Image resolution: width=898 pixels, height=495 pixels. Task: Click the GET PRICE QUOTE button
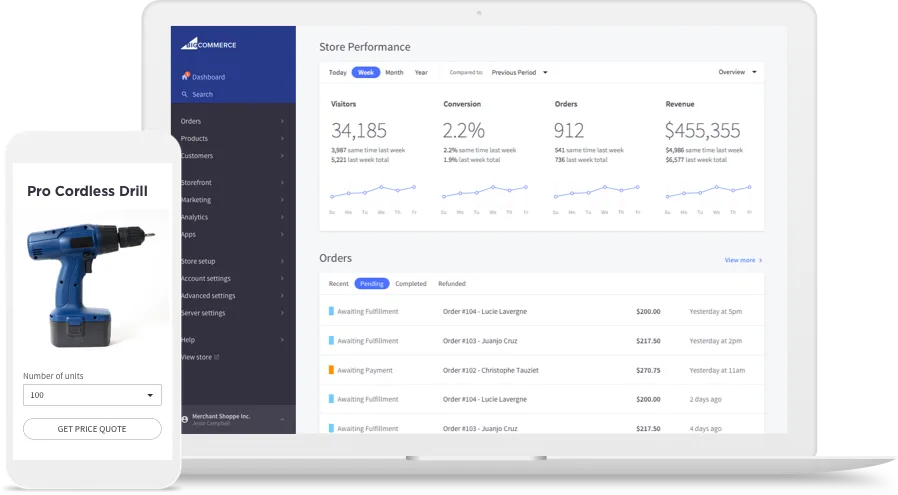[x=92, y=429]
